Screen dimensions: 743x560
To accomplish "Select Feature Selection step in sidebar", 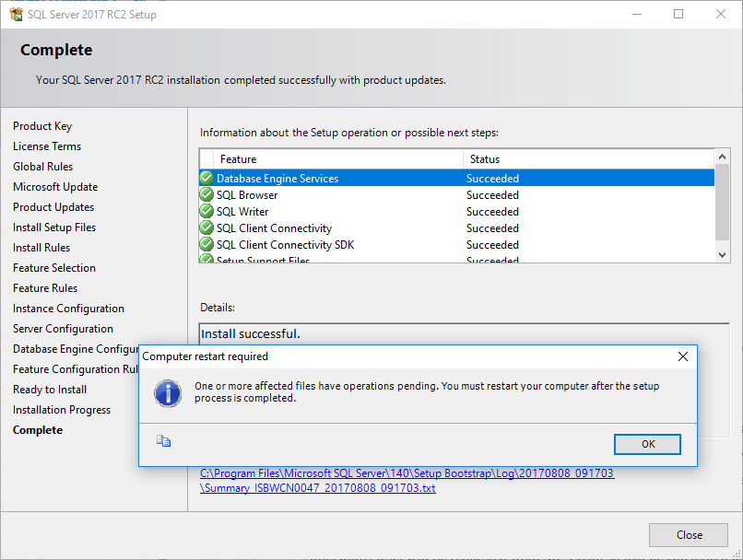I will pyautogui.click(x=54, y=268).
